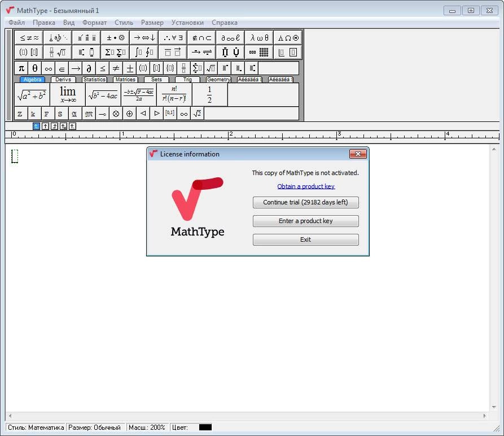Select the center-justified tab stop
This screenshot has width=504, height=436.
click(45, 127)
